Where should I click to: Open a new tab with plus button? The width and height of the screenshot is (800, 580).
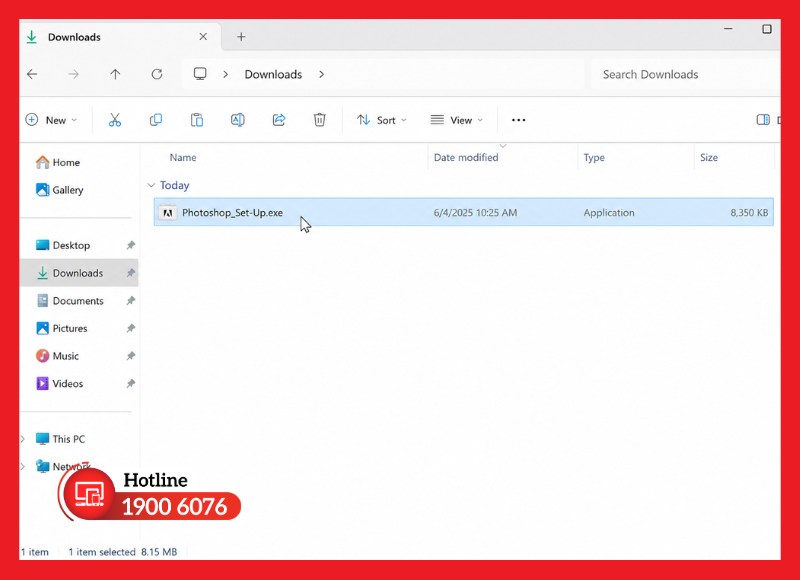[241, 37]
